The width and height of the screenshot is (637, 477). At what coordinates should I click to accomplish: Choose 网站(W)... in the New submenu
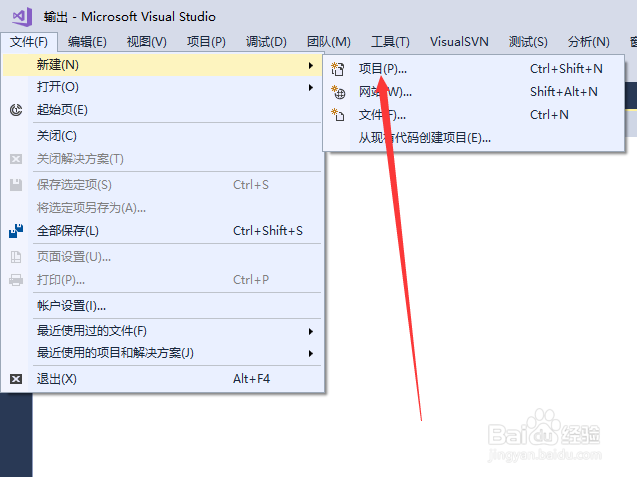(474, 92)
